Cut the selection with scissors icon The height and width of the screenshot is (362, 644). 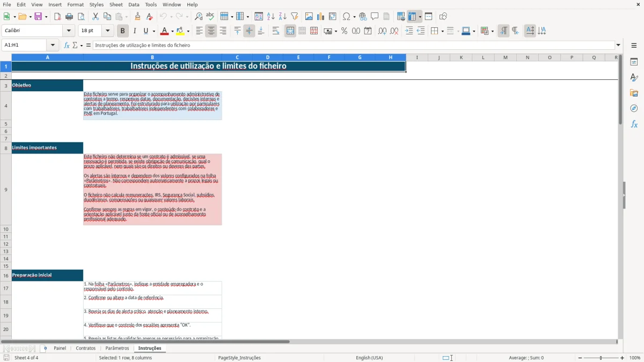(96, 17)
